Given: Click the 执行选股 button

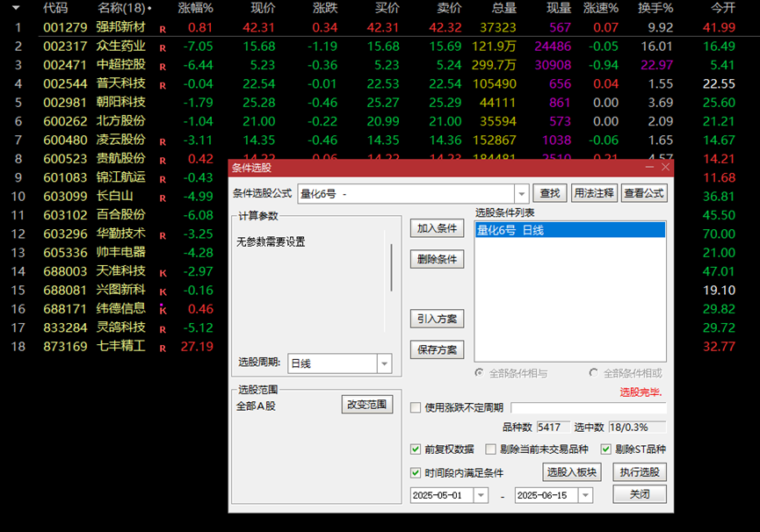Looking at the screenshot, I should [x=640, y=472].
